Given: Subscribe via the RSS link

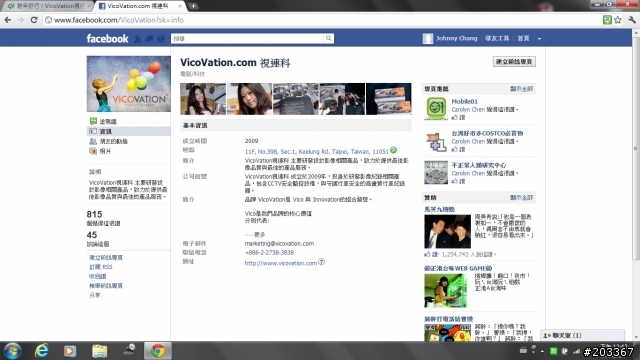Looking at the screenshot, I should (x=100, y=267).
